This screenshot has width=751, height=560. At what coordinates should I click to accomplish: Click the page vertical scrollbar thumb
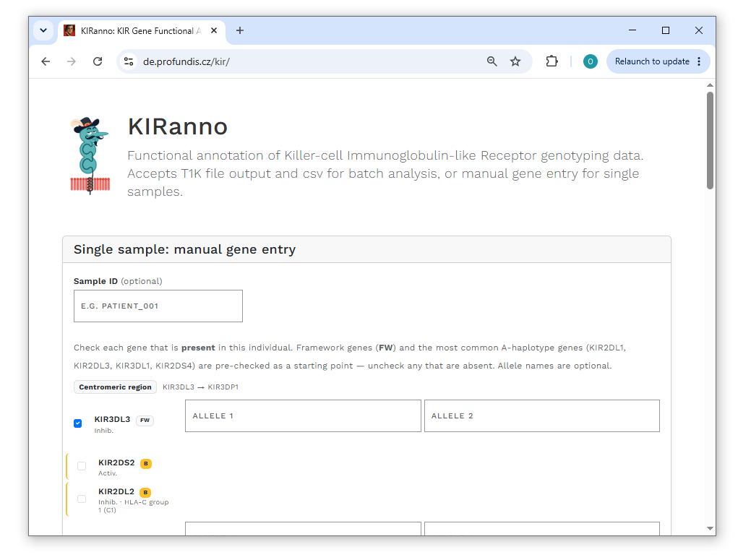point(710,140)
